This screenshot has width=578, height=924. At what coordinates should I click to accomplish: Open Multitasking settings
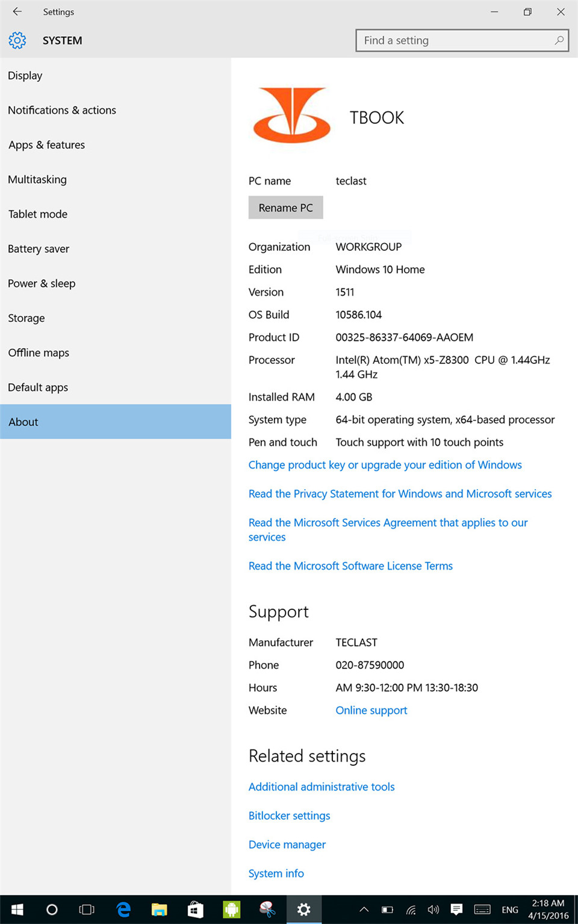click(x=116, y=179)
